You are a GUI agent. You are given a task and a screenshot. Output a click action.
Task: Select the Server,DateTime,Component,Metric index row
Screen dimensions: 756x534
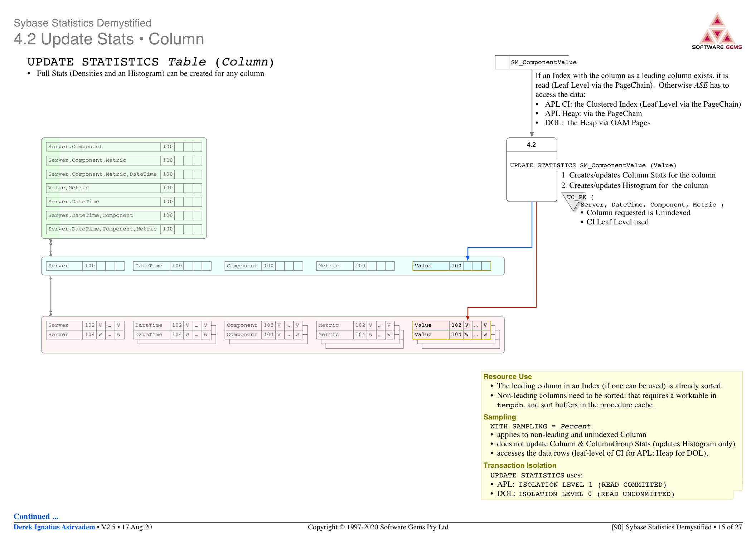124,229
